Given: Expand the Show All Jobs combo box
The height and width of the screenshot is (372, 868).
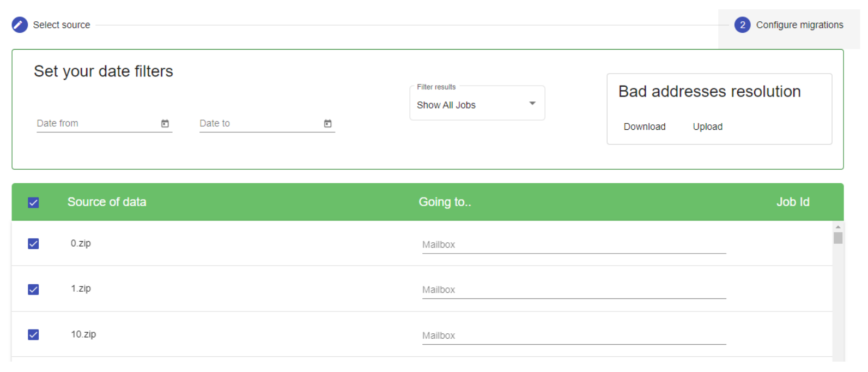Looking at the screenshot, I should 469,105.
